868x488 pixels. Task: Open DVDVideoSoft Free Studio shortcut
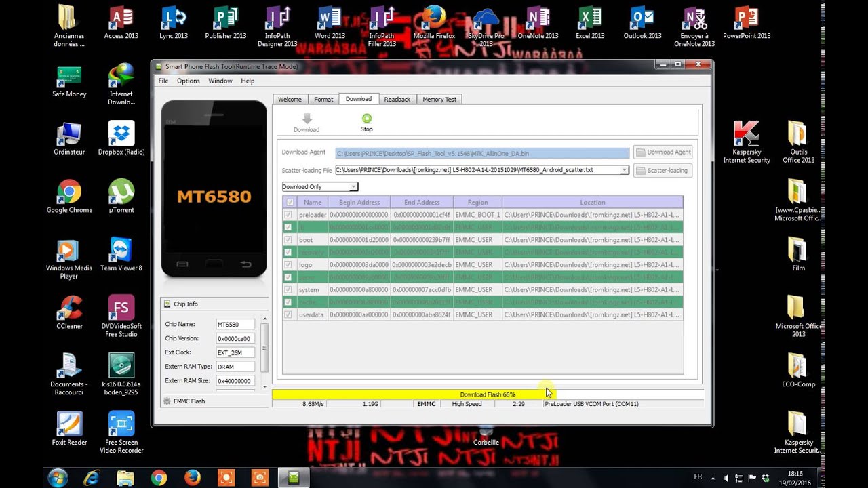click(x=121, y=317)
